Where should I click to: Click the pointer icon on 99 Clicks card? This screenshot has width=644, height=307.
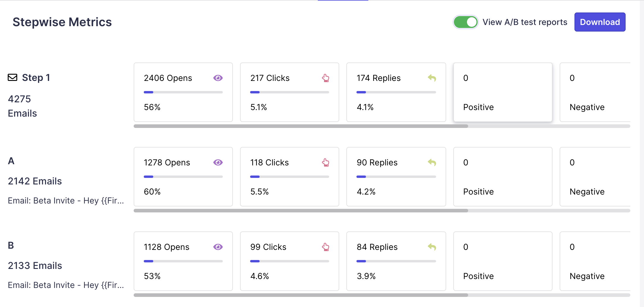point(326,247)
